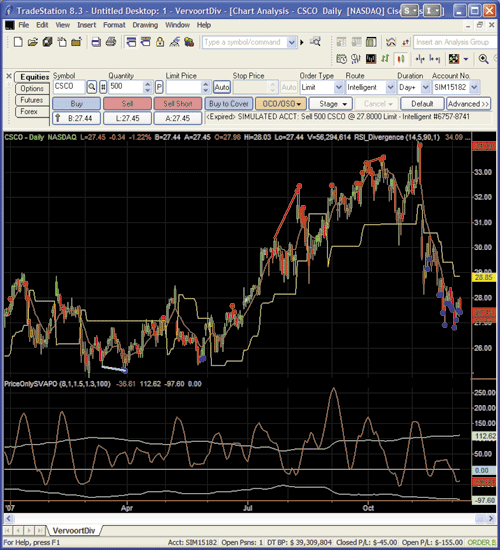
Task: Click the padlock lock icon in toolbar
Action: pos(160,42)
